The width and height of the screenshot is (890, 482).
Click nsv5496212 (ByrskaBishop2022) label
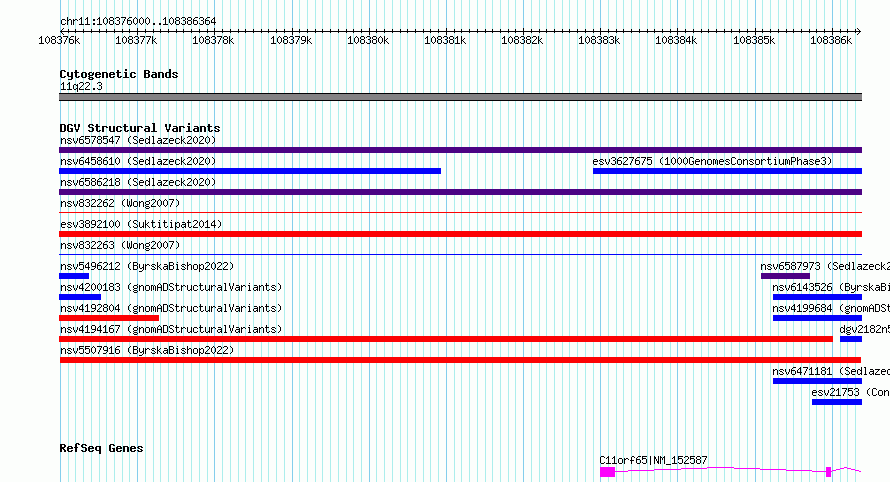coord(147,266)
